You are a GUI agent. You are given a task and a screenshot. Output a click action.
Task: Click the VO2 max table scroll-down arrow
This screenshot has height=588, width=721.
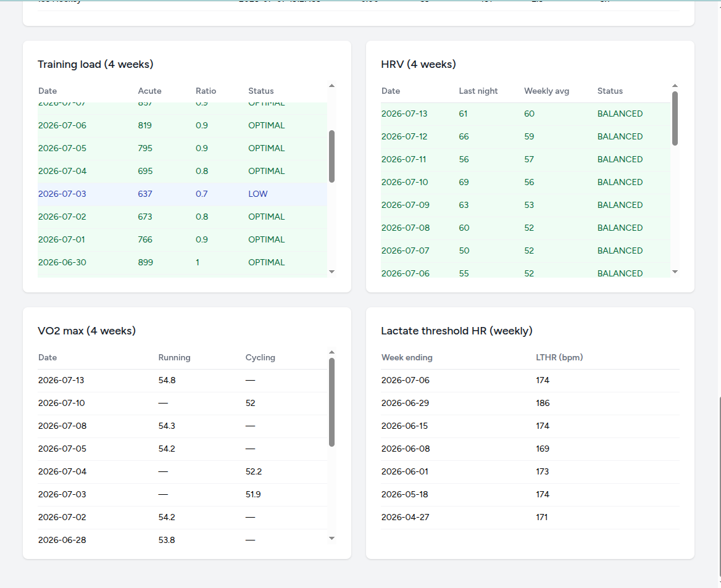point(331,539)
